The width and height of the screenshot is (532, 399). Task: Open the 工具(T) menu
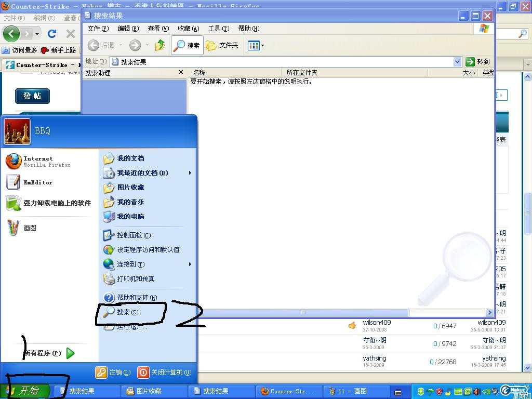[x=218, y=29]
